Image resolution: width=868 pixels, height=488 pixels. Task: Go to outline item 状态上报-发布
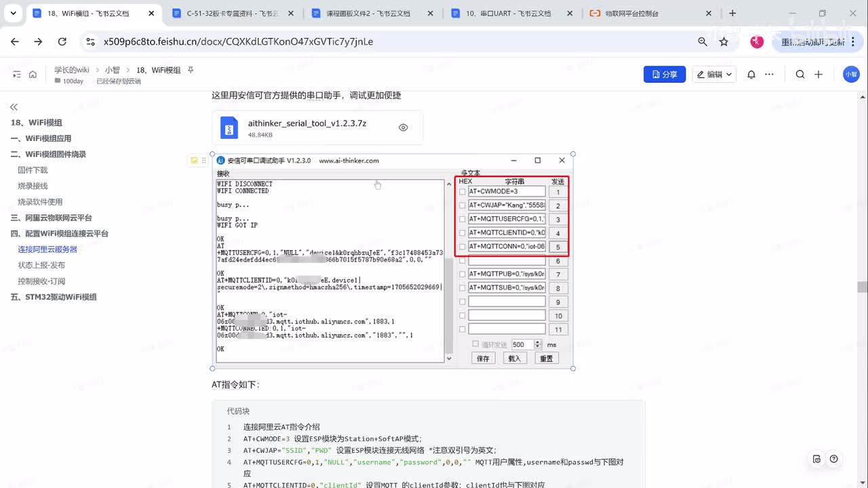pos(41,265)
